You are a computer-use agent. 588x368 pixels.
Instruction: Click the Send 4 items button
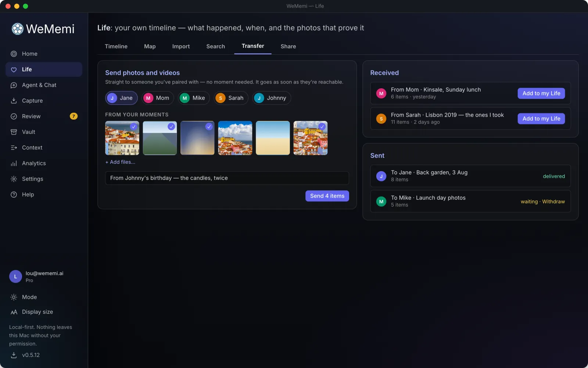coord(327,196)
